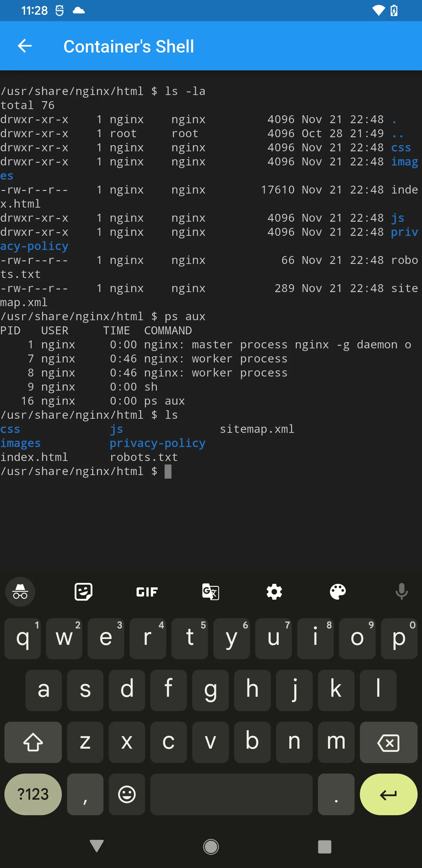This screenshot has height=868, width=422.
Task: Tap the z key
Action: click(x=85, y=742)
